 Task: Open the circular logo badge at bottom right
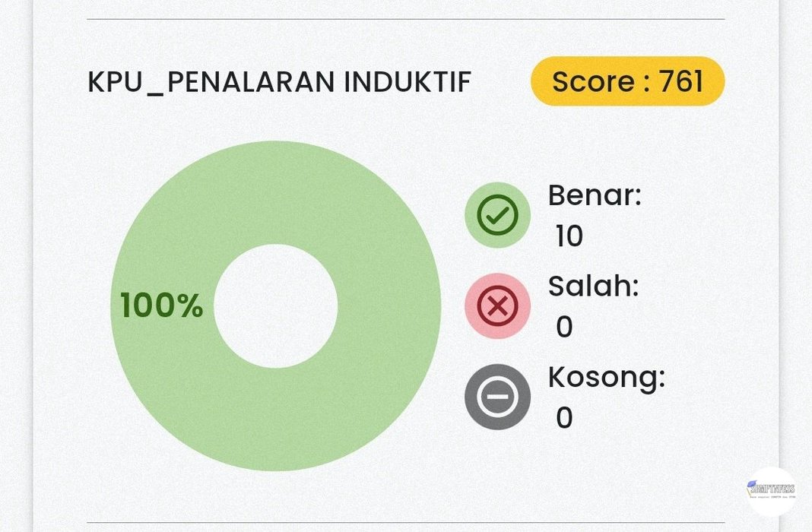point(770,491)
